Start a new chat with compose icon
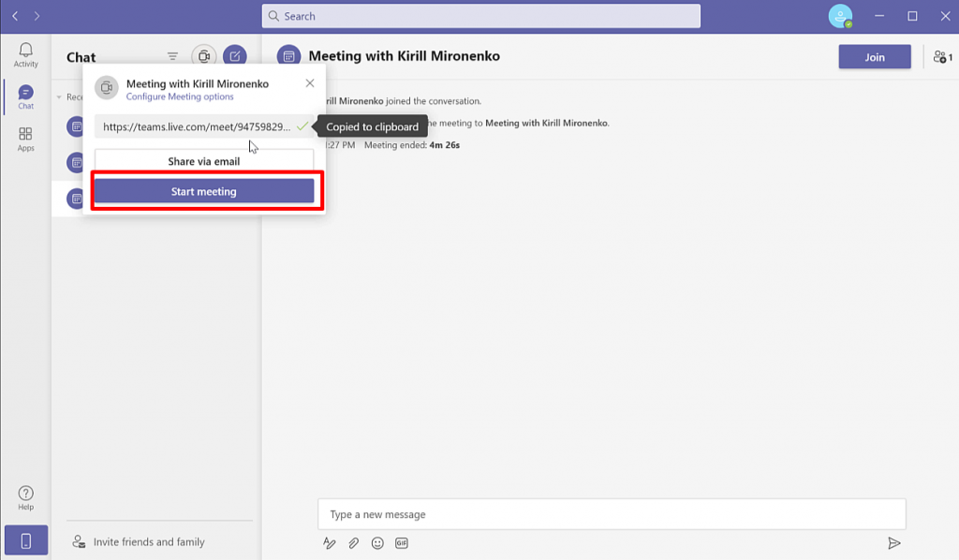Screen dimensions: 959x560 (x=235, y=56)
